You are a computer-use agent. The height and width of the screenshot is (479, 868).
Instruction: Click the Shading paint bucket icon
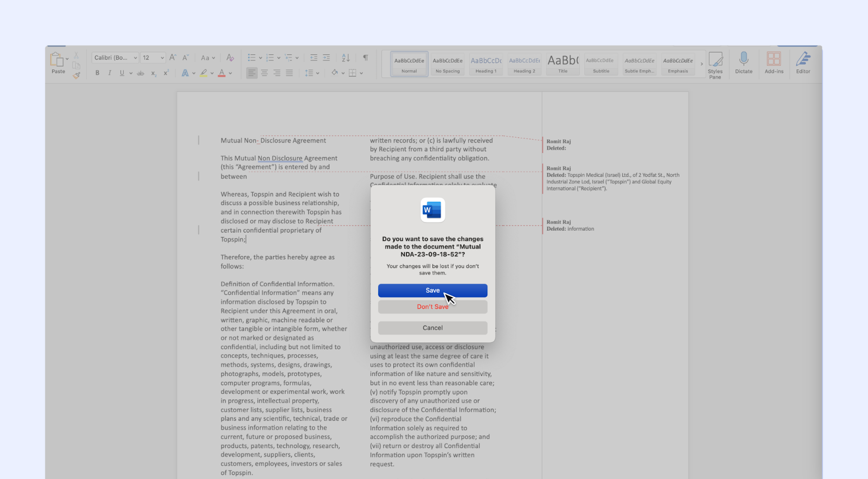coord(335,73)
